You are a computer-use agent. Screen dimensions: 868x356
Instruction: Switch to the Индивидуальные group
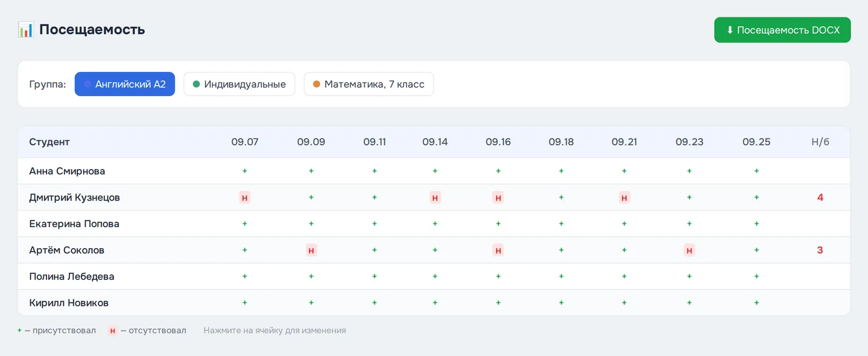239,84
